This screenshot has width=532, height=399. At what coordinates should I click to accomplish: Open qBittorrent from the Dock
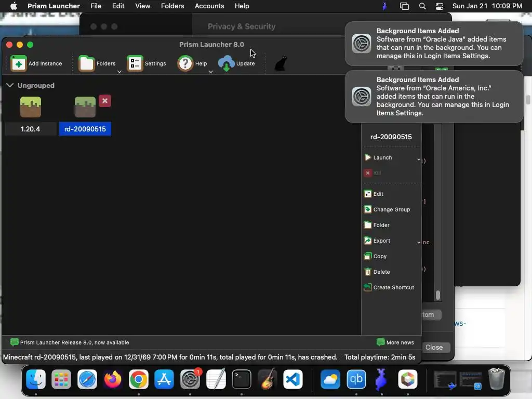(356, 379)
